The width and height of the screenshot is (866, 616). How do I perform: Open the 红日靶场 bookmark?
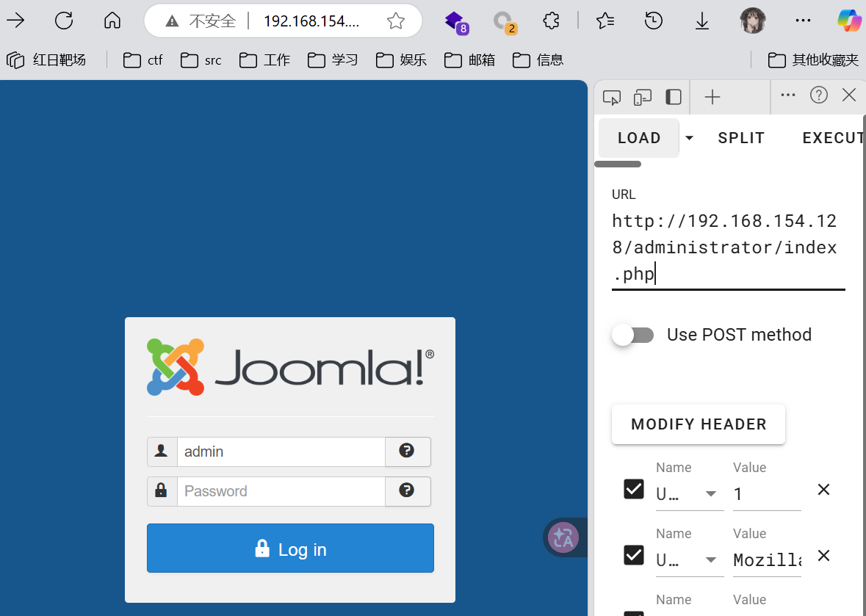coord(46,59)
